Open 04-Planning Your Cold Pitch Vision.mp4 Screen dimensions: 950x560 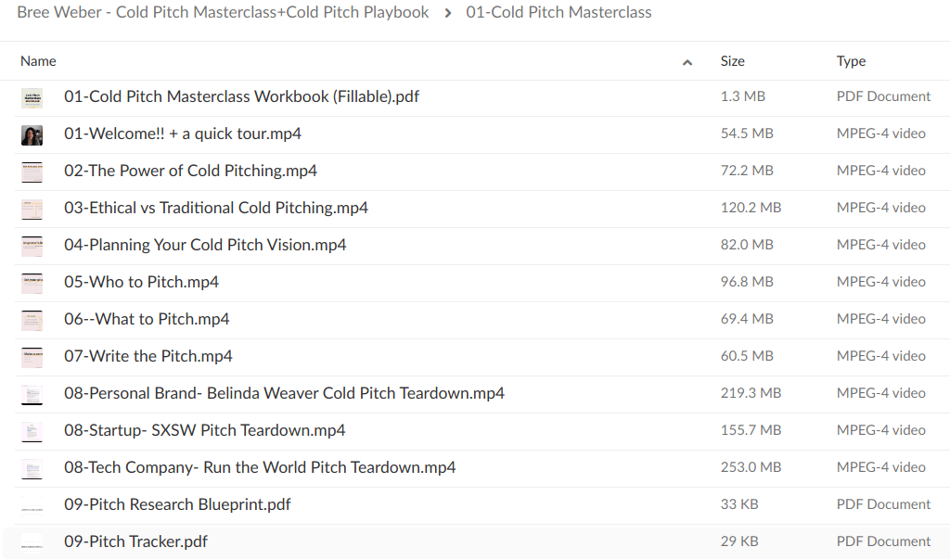pos(205,245)
